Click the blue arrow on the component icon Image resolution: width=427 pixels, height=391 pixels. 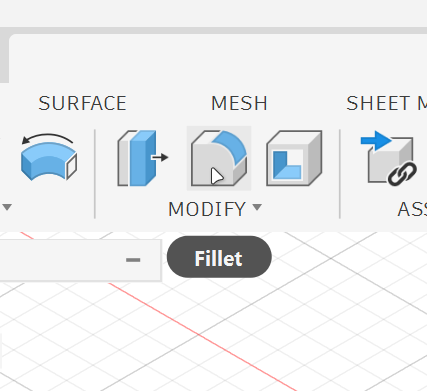pyautogui.click(x=376, y=140)
